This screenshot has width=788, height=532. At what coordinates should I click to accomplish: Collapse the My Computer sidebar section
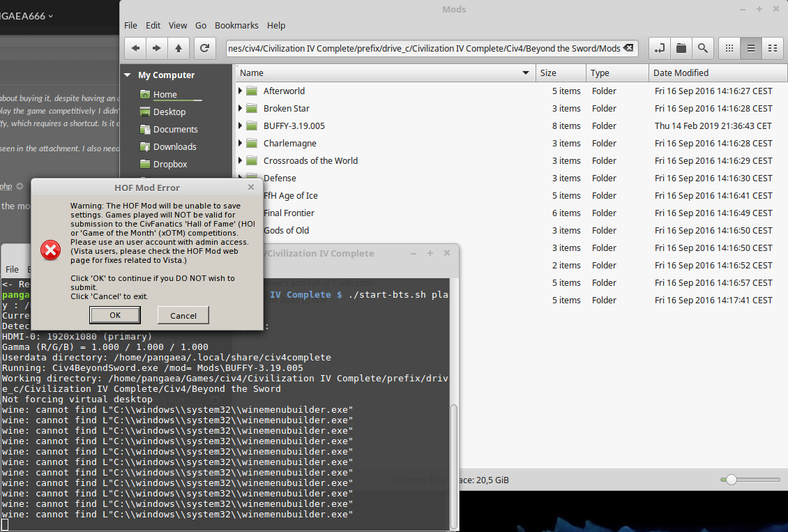(128, 75)
